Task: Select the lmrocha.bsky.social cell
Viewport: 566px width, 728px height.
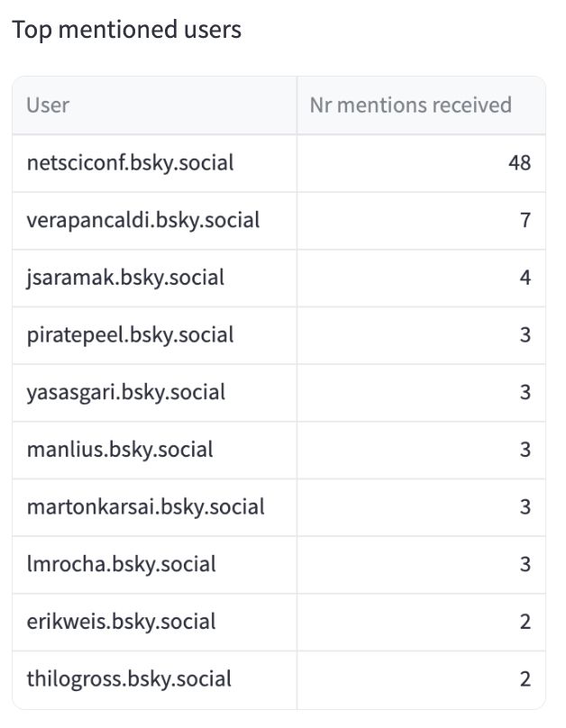Action: 155,565
